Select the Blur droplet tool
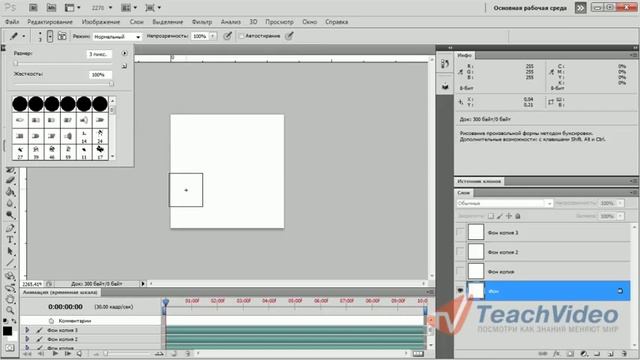Image resolution: width=640 pixels, height=360 pixels. coord(10,203)
